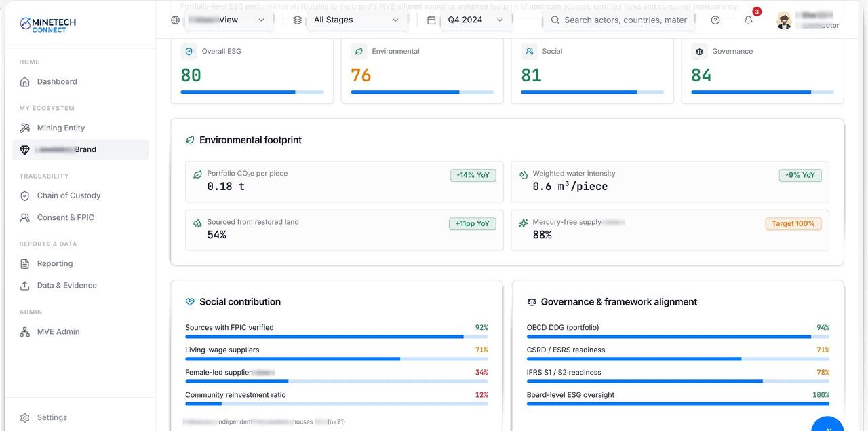The height and width of the screenshot is (431, 868).
Task: Click the Environmental score progress bar
Action: click(422, 92)
